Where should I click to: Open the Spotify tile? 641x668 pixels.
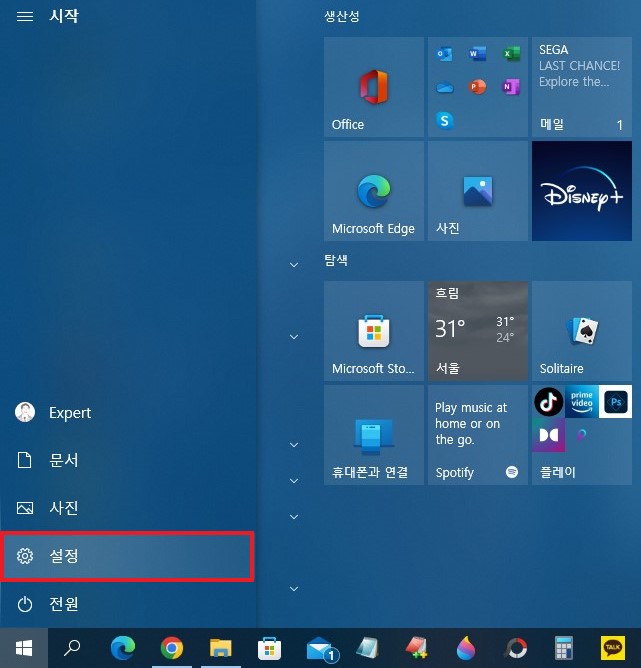[x=477, y=435]
